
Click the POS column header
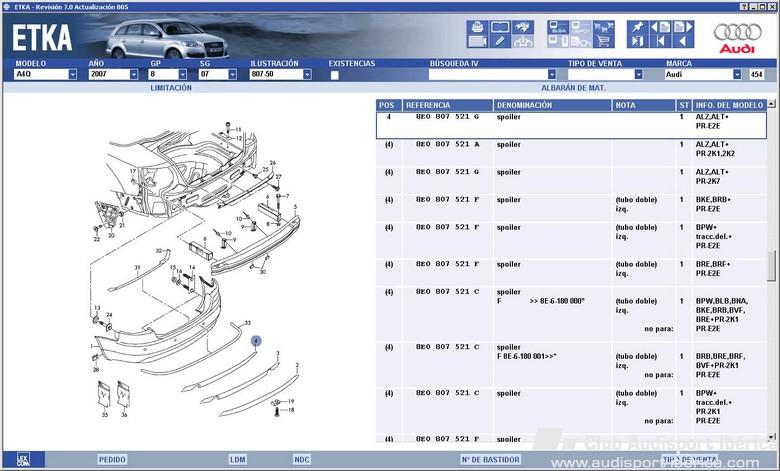click(x=389, y=105)
